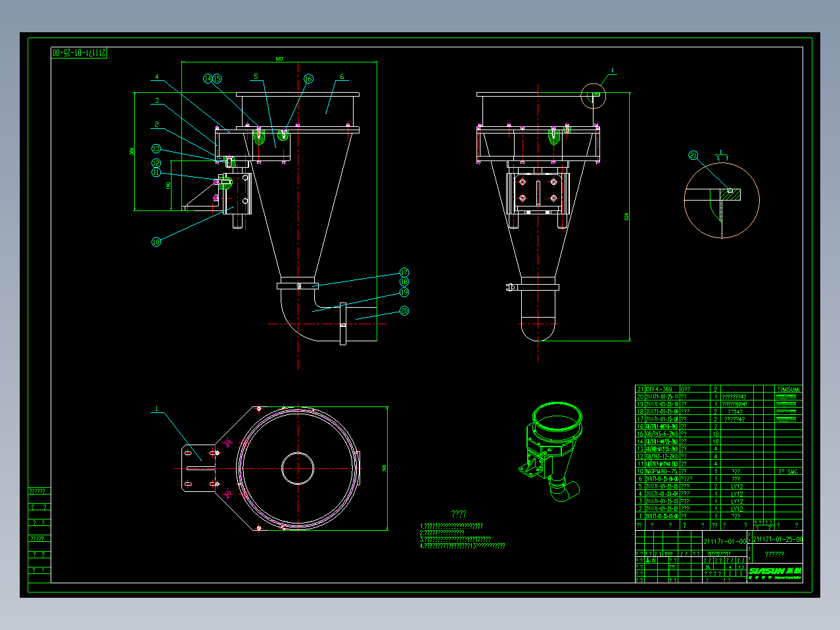Select leader label 3 in side view
840x630 pixels.
coord(157,101)
